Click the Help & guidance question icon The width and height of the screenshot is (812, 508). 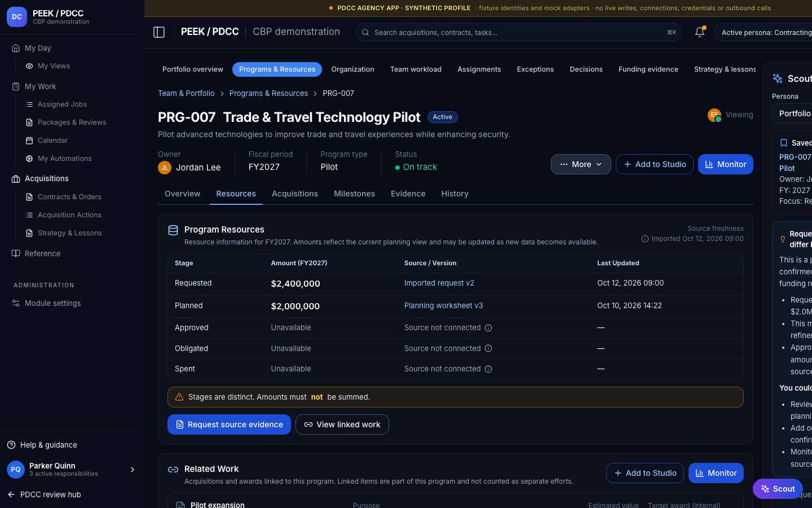11,445
